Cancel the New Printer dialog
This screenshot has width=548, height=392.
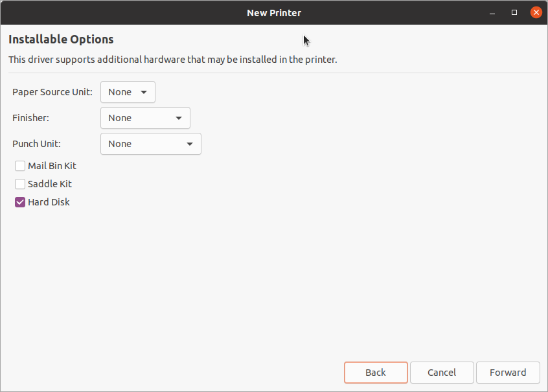point(442,373)
